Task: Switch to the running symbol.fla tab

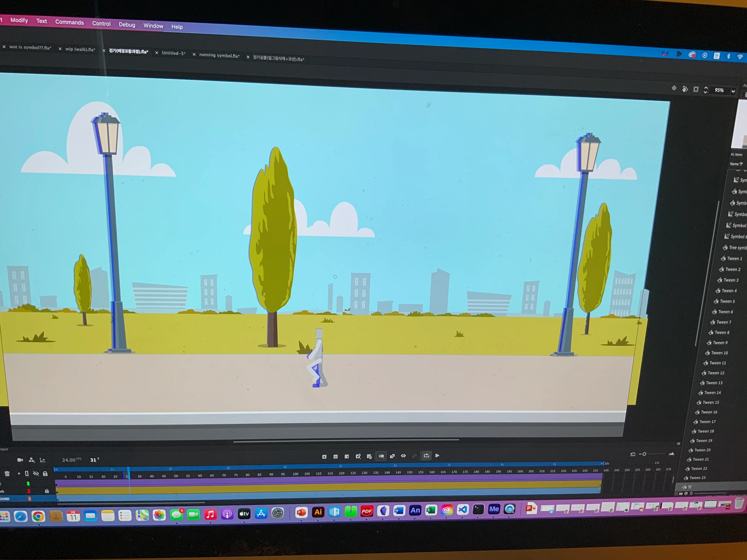Action: pos(219,55)
